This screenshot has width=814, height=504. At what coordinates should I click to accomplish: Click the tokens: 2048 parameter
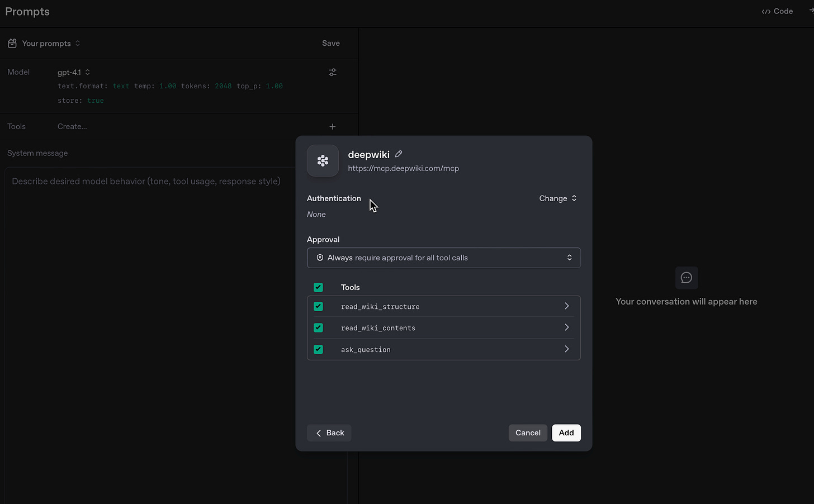(x=206, y=86)
